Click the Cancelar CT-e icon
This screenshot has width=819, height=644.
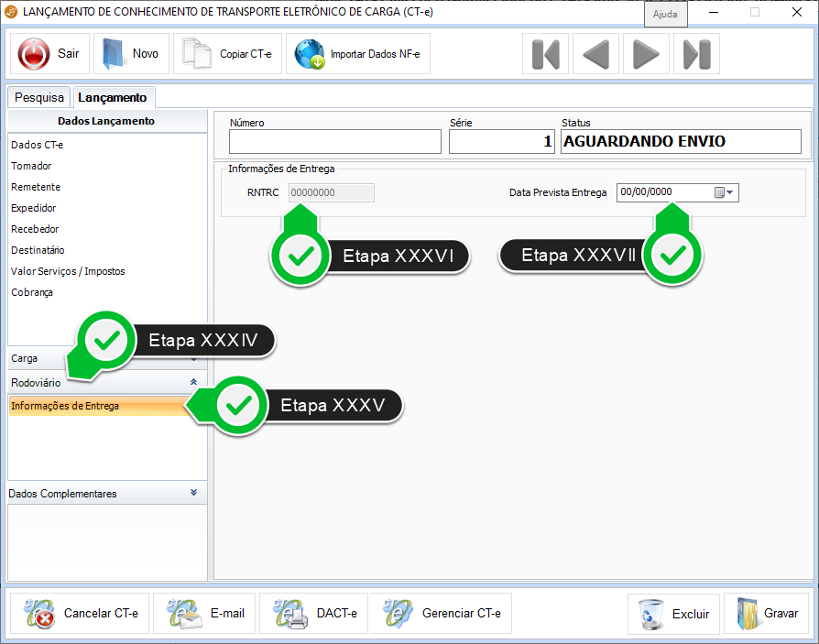(x=39, y=614)
